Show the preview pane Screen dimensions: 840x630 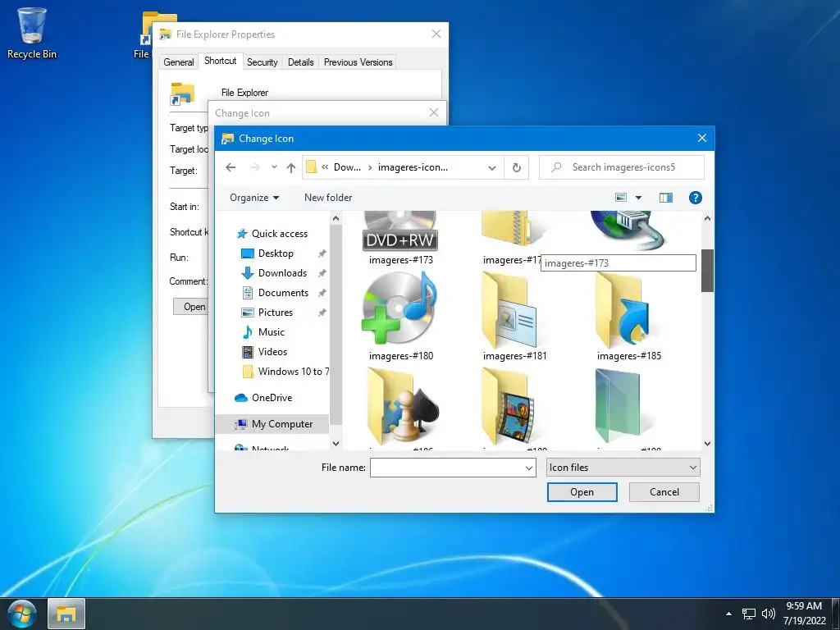(x=666, y=198)
